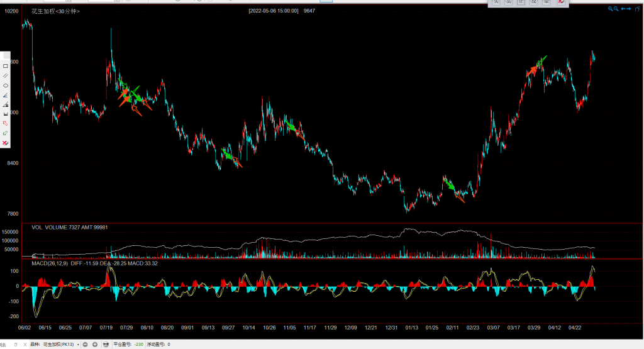Click the round plus button in bottom bar
The width and height of the screenshot is (644, 349).
pos(95,345)
